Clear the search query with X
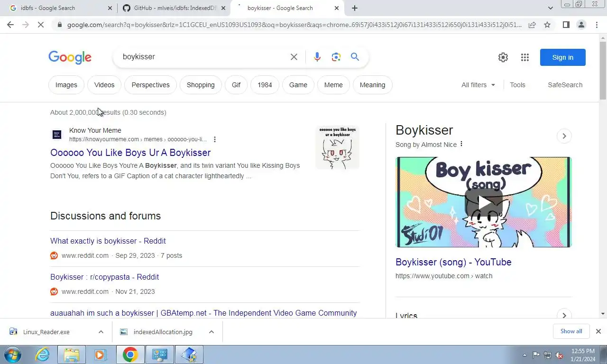607x364 pixels. click(x=294, y=57)
